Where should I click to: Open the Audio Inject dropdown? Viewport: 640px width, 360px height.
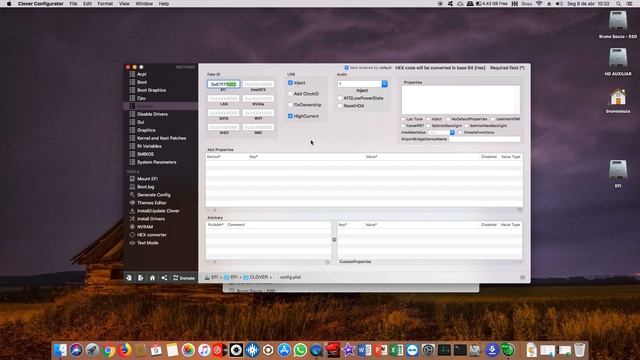click(x=384, y=84)
